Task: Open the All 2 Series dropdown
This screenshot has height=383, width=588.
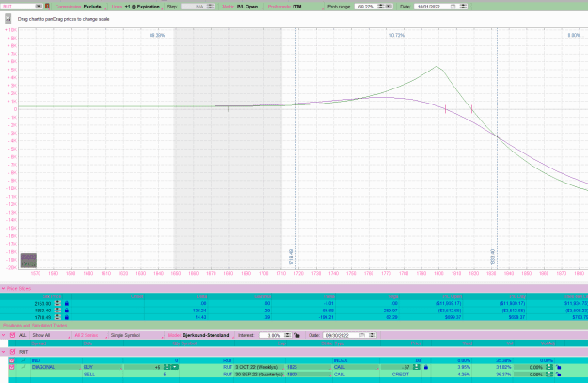Action: 89,335
